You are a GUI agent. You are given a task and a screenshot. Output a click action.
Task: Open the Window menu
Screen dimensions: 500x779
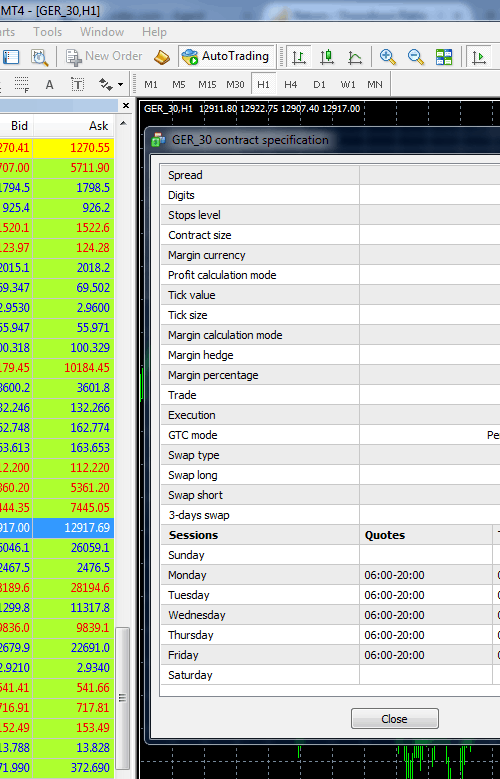tap(102, 32)
